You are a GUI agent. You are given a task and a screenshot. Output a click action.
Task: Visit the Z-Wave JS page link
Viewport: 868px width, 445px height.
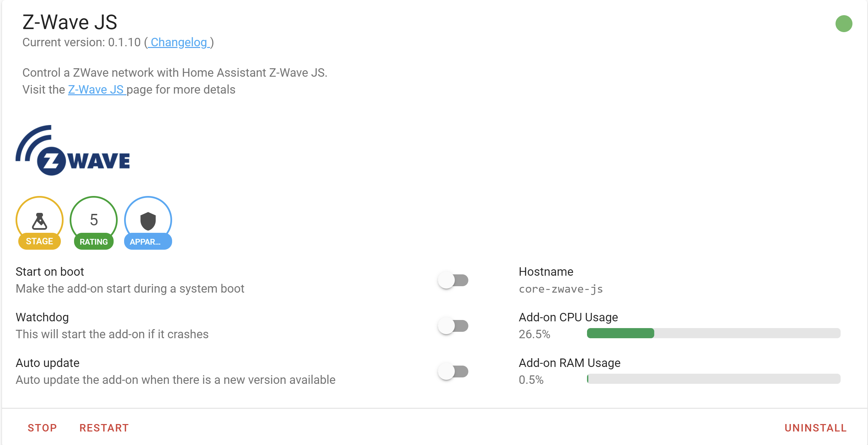coord(96,90)
